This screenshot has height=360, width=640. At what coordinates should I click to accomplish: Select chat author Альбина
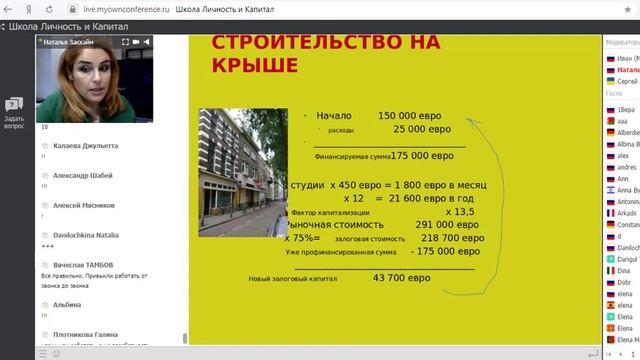pos(67,305)
